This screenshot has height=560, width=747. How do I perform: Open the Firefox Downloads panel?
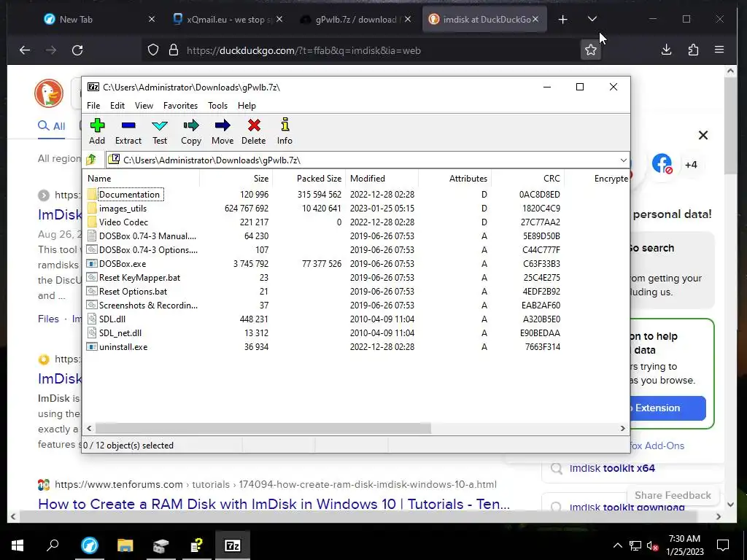coord(667,50)
